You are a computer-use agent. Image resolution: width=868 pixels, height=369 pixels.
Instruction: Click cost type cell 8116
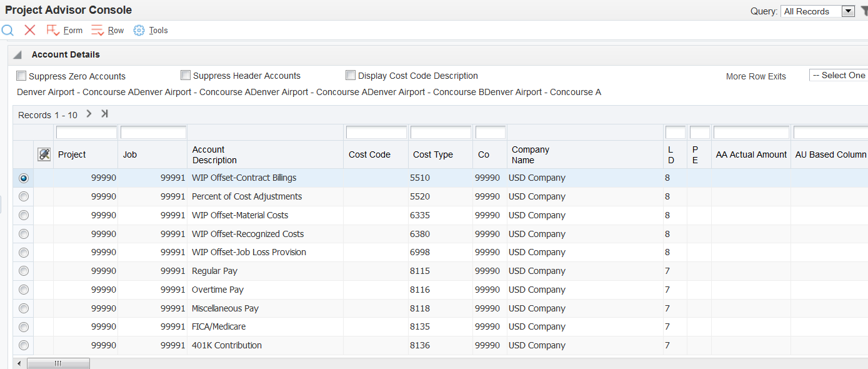(x=440, y=290)
